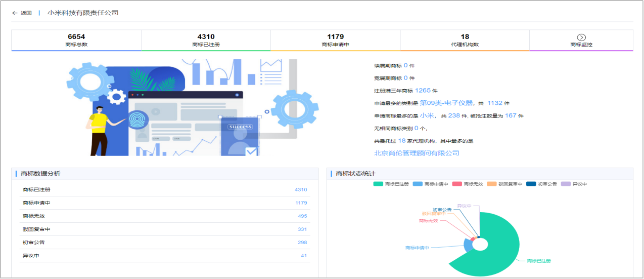The width and height of the screenshot is (644, 279).
Task: Select the 商标无效 row label
Action: point(34,216)
